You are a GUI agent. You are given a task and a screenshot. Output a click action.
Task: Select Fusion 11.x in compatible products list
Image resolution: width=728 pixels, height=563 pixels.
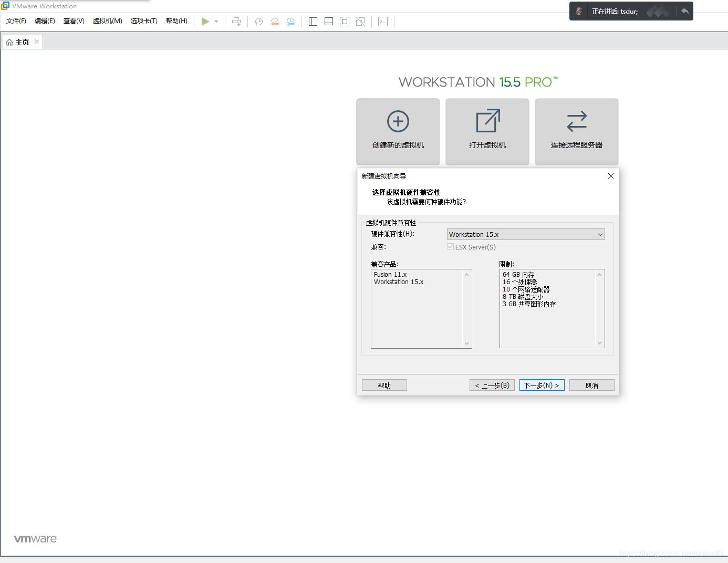click(390, 275)
